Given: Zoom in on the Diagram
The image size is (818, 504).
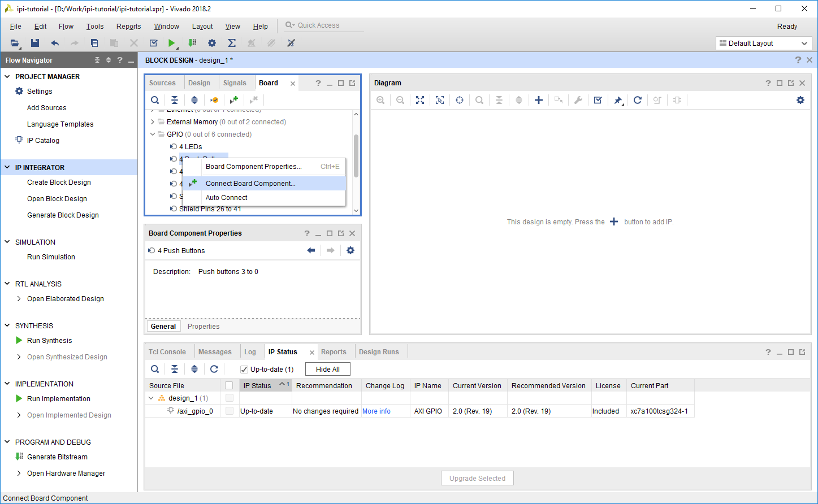Looking at the screenshot, I should coord(380,100).
